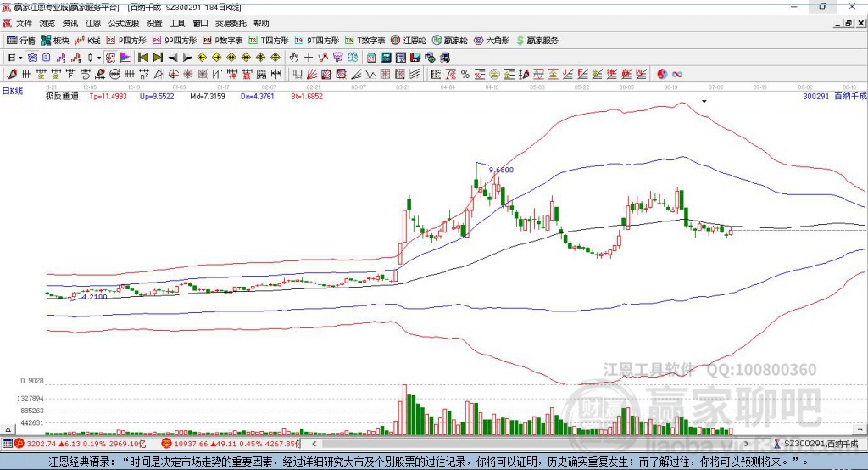Open the 浏览 menu
The width and height of the screenshot is (868, 470).
(x=47, y=23)
